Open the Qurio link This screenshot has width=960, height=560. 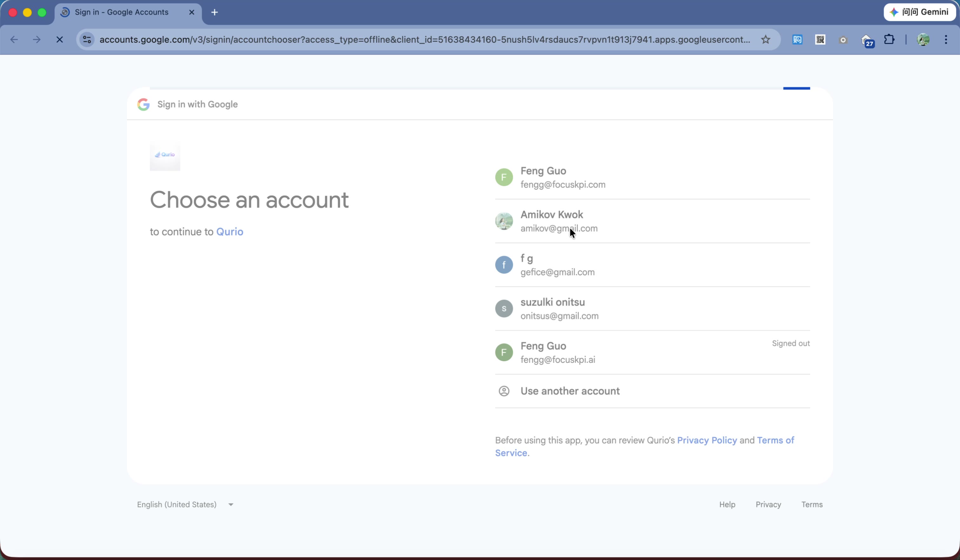click(x=230, y=232)
